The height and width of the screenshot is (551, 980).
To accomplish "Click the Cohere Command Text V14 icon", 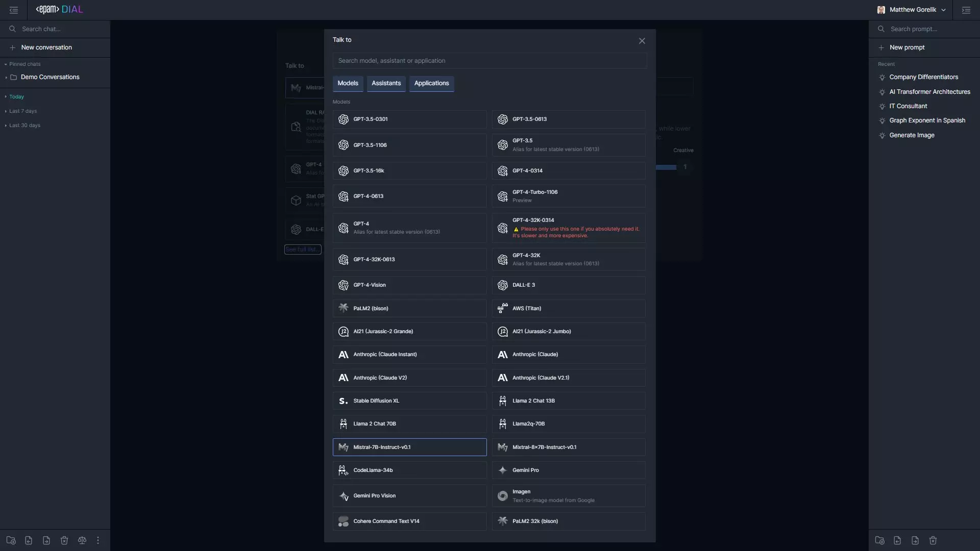I will coord(344,521).
